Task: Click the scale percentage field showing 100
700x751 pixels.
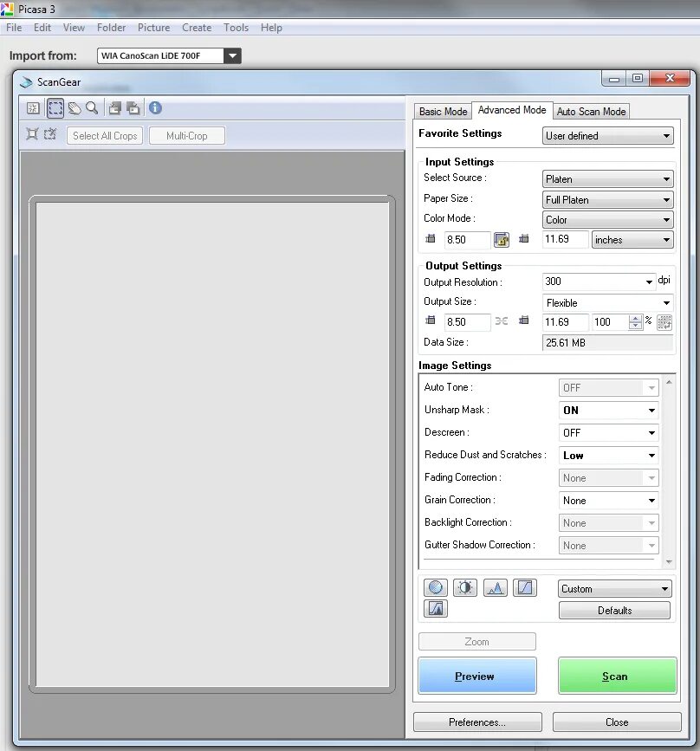Action: point(611,322)
